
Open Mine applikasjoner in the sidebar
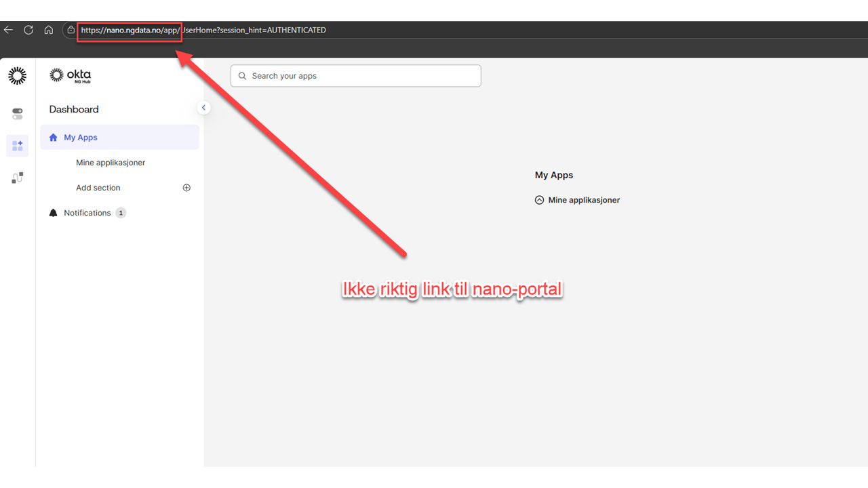click(x=111, y=163)
